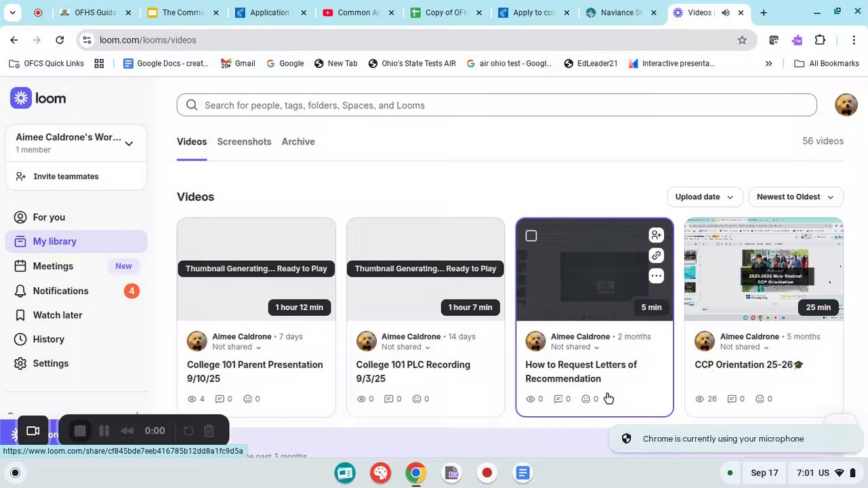Open the three-dots menu on highlighted video
This screenshot has width=868, height=488.
[x=656, y=276]
